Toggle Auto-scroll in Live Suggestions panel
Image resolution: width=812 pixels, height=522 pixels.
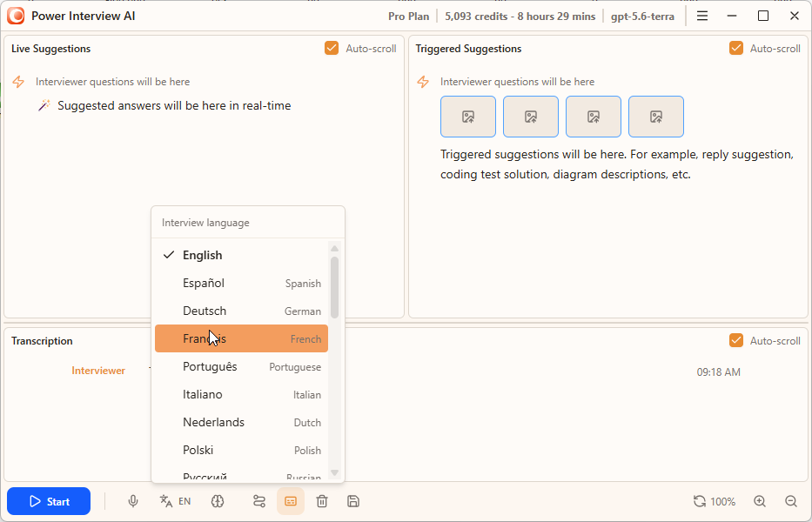(332, 48)
